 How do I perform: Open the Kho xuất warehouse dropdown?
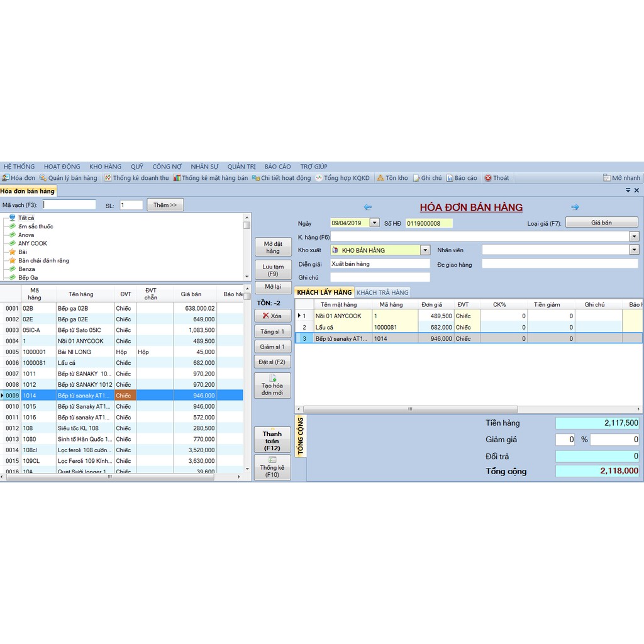[425, 250]
